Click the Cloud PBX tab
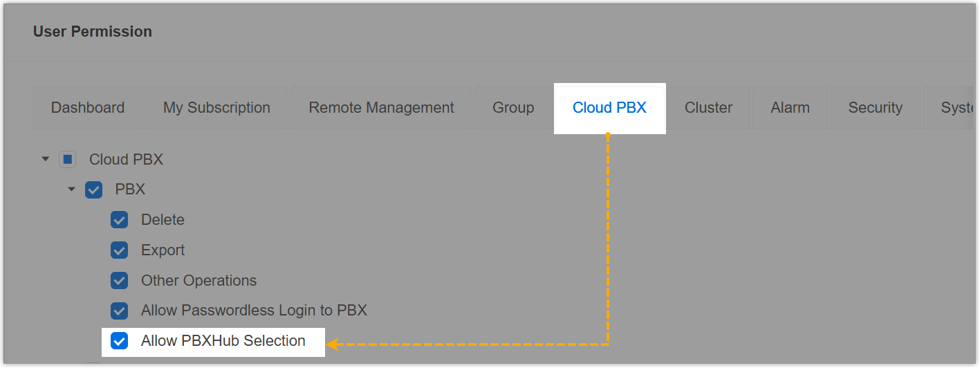 click(x=609, y=108)
